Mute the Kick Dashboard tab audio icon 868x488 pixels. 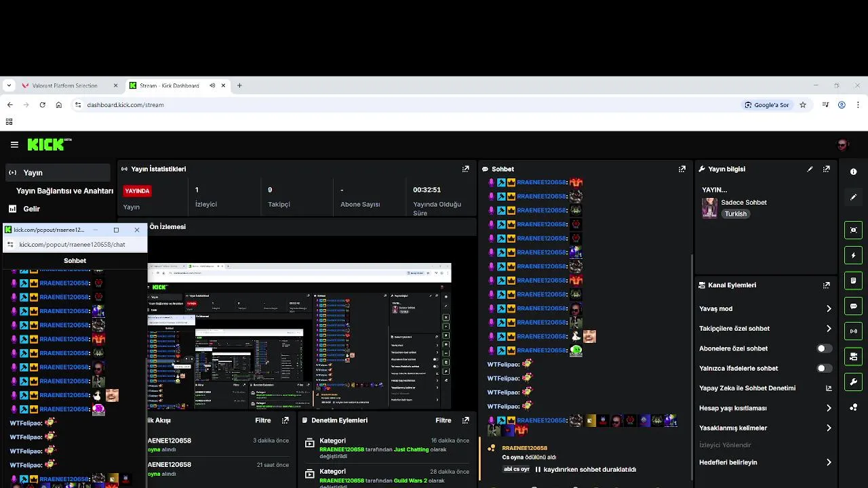[x=212, y=85]
